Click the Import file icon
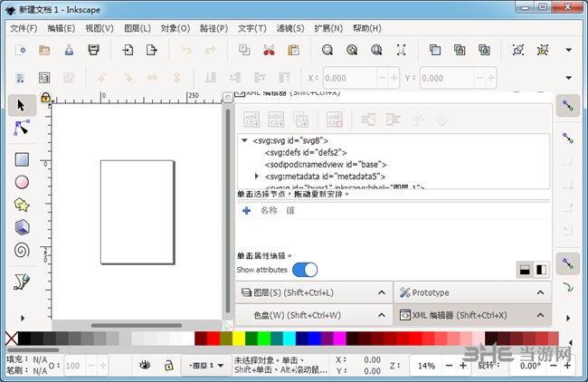Viewport: 588px width, 382px height. pos(128,50)
